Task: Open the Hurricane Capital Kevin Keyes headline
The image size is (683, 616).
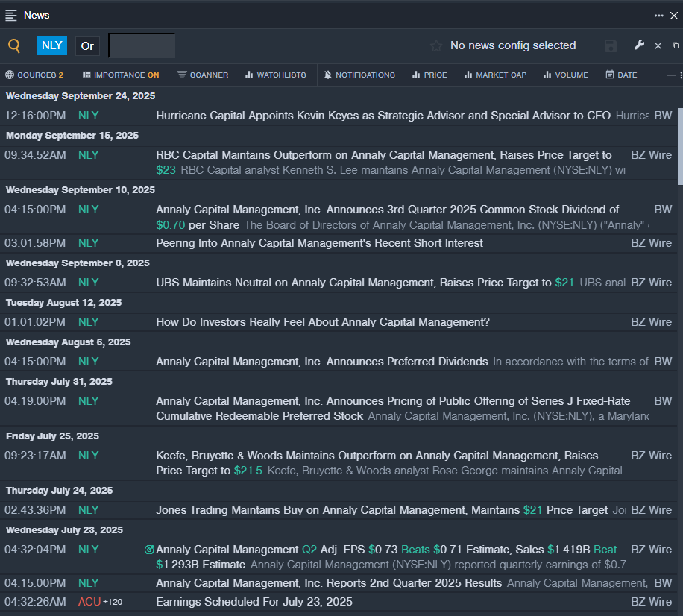Action: click(383, 116)
